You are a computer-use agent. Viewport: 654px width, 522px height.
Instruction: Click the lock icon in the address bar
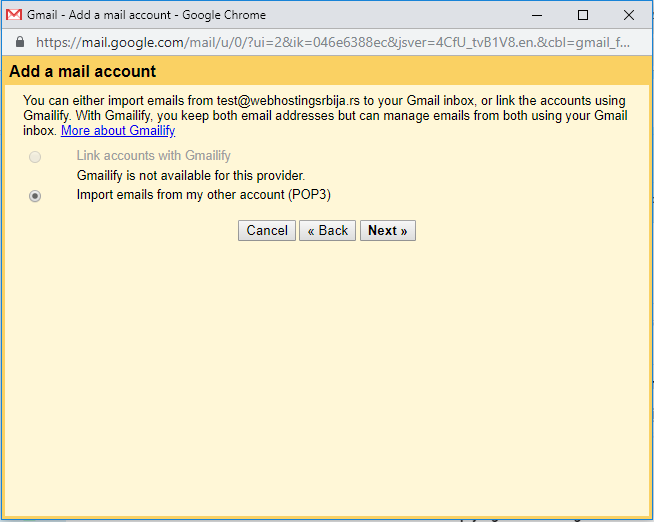click(20, 42)
